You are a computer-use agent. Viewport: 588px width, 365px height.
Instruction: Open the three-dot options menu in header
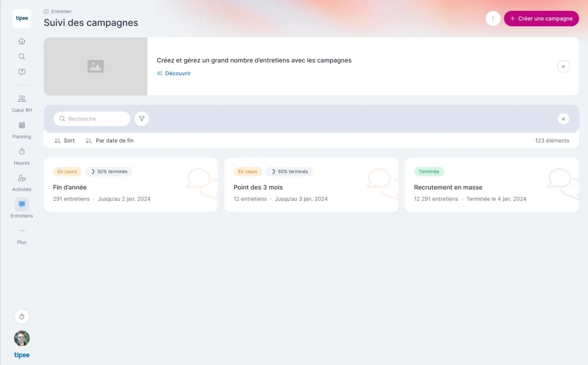point(493,18)
